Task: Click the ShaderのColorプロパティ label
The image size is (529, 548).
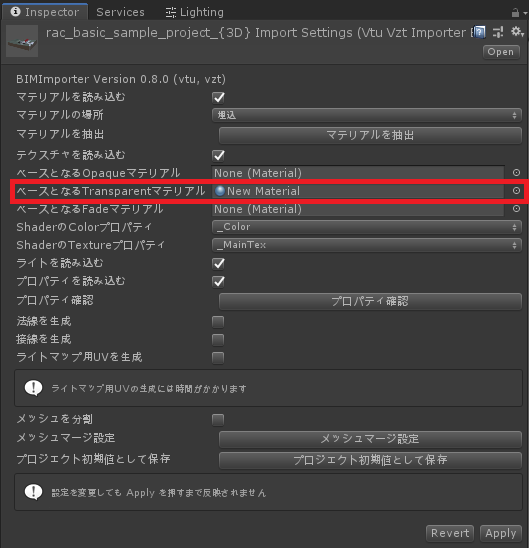Action: pyautogui.click(x=84, y=227)
